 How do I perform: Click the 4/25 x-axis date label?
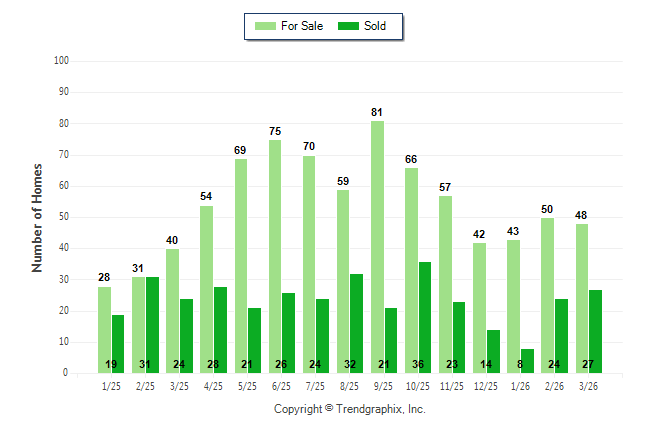[x=214, y=386]
